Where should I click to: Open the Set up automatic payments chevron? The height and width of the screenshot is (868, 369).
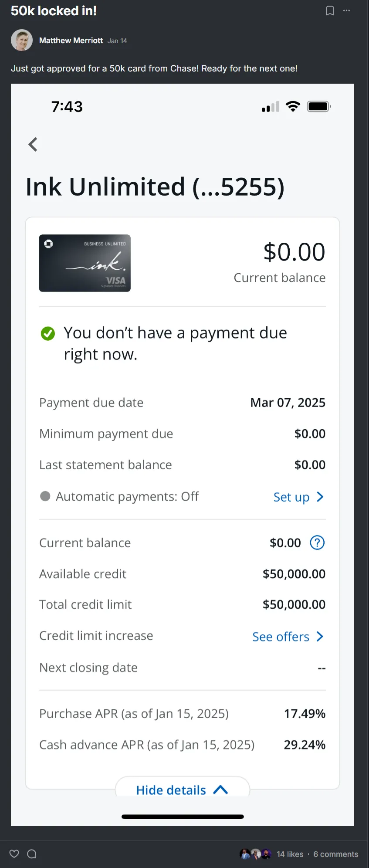click(x=320, y=497)
